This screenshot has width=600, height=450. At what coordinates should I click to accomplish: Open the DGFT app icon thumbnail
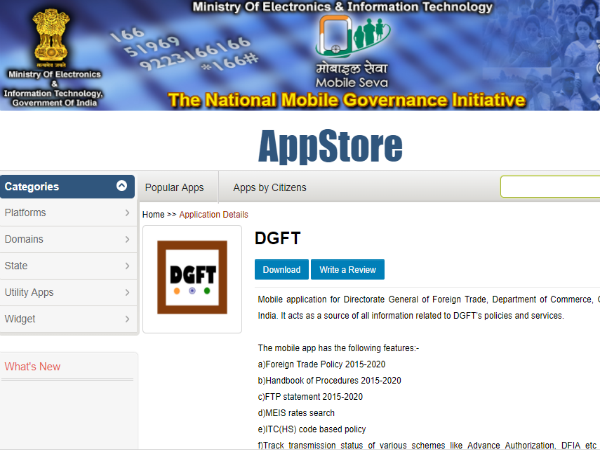pos(191,279)
